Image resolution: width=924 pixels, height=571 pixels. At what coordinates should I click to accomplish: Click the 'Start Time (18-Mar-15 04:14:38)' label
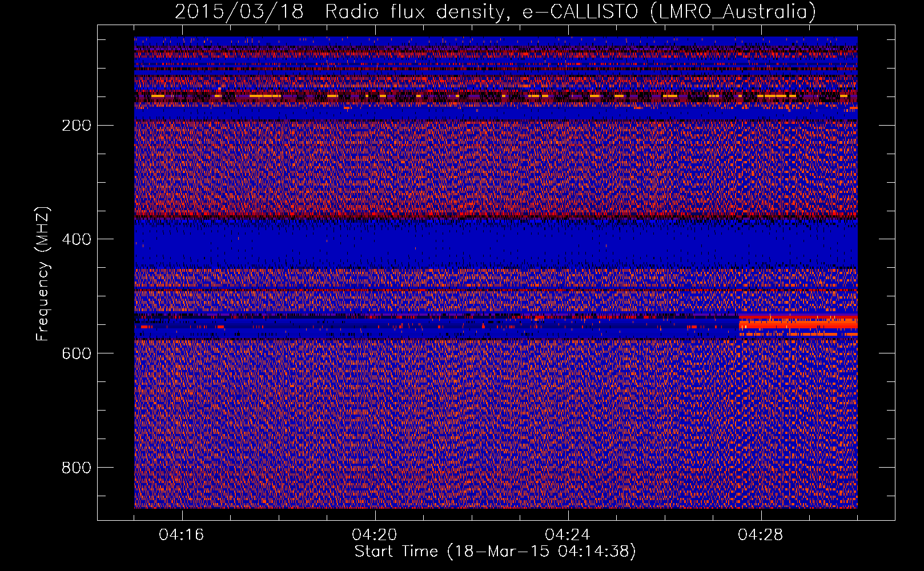tap(495, 552)
